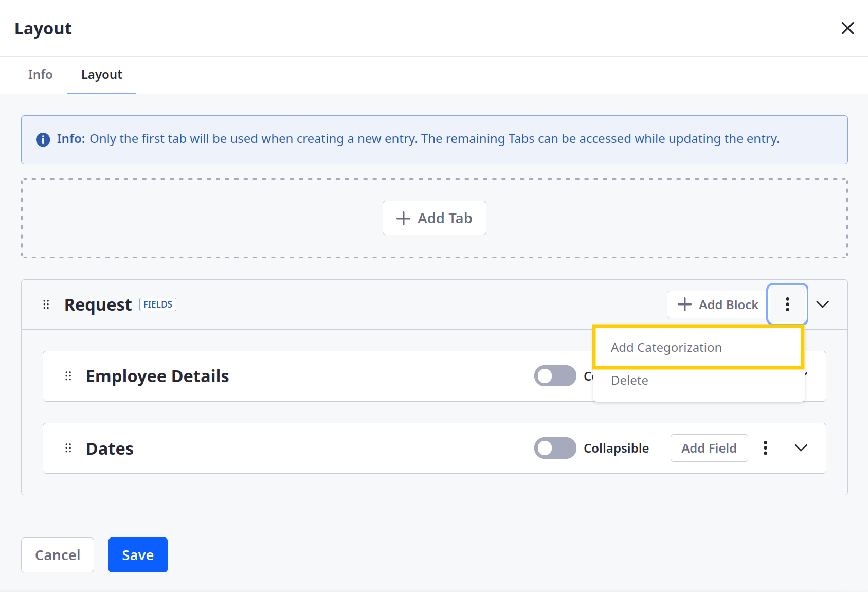Grab the Request tab drag handle
This screenshot has height=592, width=868.
pos(46,304)
